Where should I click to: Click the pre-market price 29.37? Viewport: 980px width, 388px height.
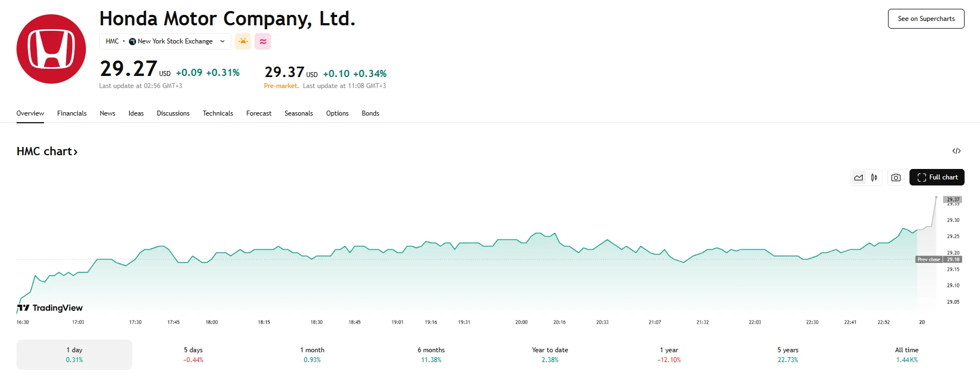click(284, 72)
